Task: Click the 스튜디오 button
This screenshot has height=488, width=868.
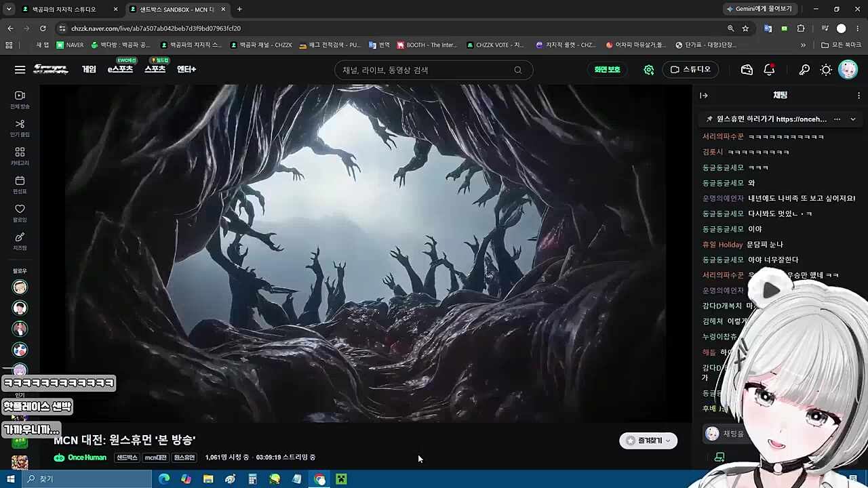Action: point(690,70)
